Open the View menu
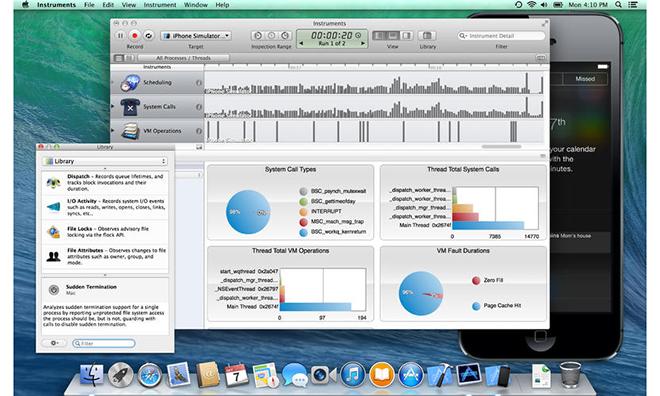 [x=128, y=5]
